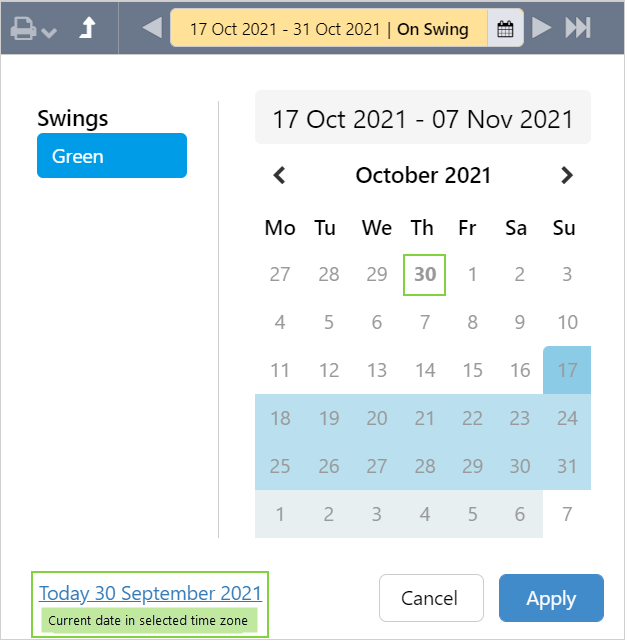Skip to the last period double arrow
The width and height of the screenshot is (625, 640).
[578, 28]
